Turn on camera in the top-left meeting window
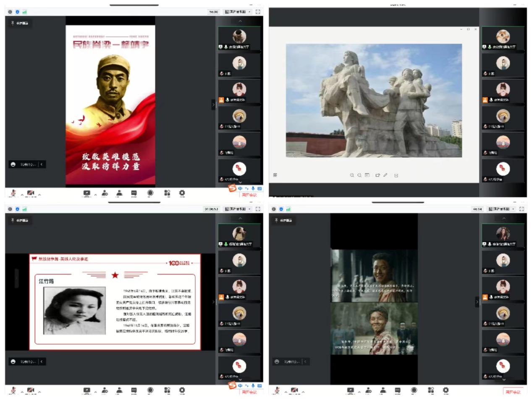 click(x=31, y=193)
